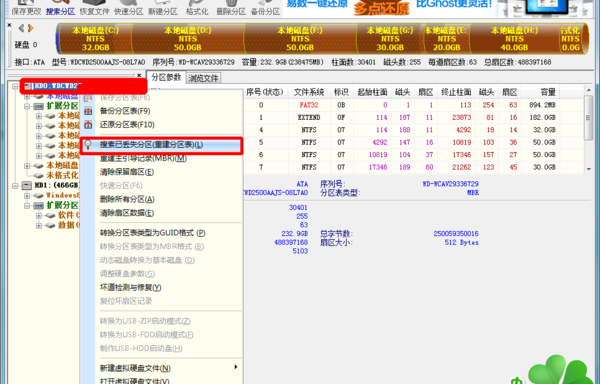600x384 pixels.
Task: Click drive icon next to Windows8 partition
Action: tap(38, 195)
